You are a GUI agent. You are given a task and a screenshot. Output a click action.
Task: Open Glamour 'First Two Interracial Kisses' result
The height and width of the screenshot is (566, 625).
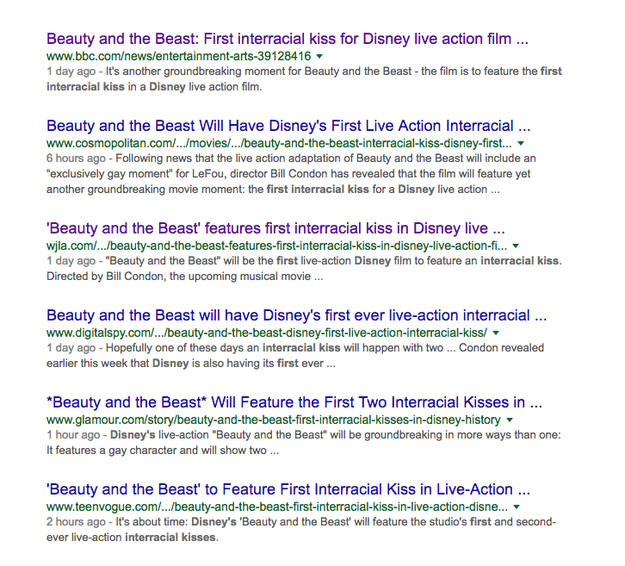point(295,402)
